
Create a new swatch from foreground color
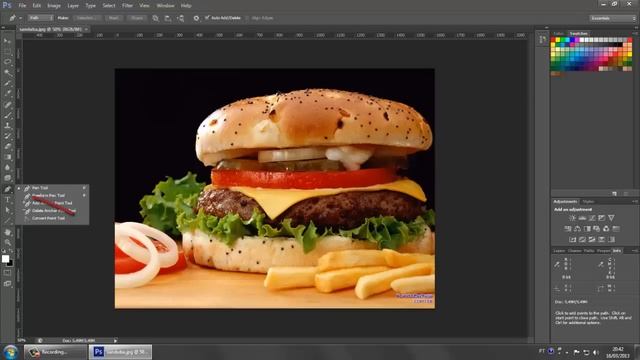(x=614, y=194)
